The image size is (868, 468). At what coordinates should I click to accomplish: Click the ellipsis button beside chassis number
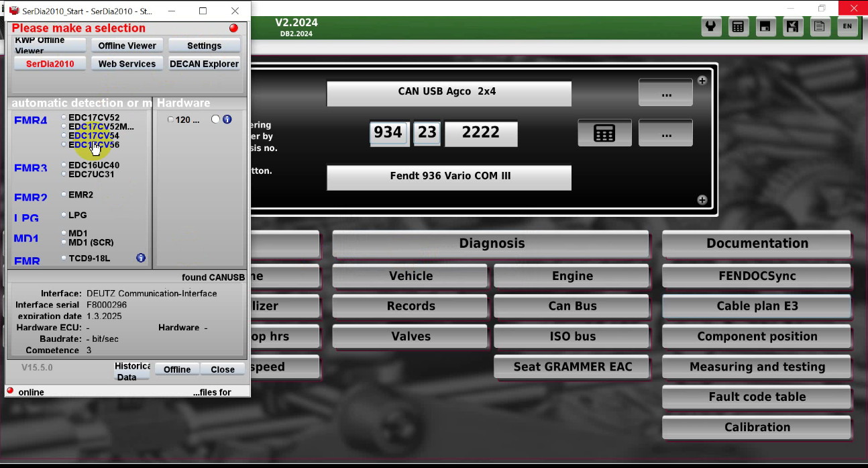coord(665,133)
